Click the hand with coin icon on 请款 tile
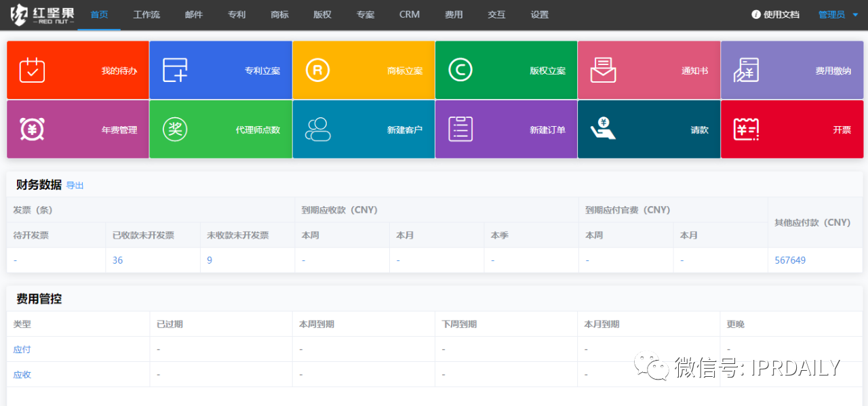The height and width of the screenshot is (406, 868). pyautogui.click(x=603, y=129)
